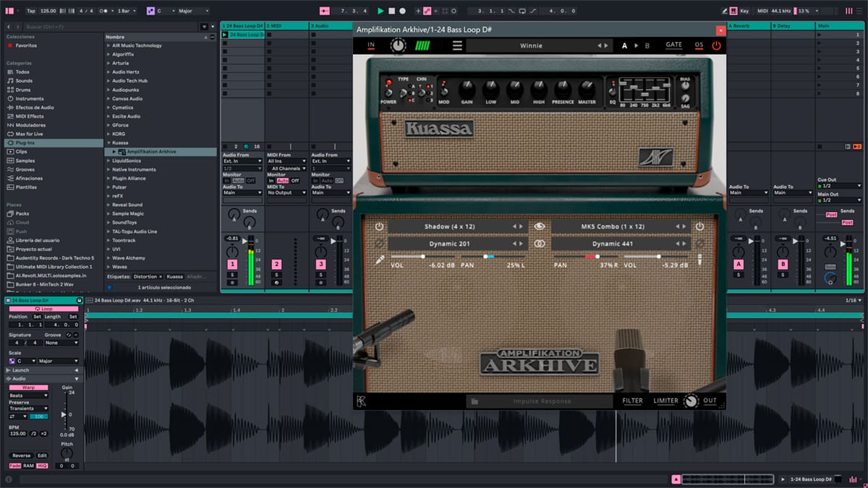Open No Output MIDI To dropdown

point(286,193)
